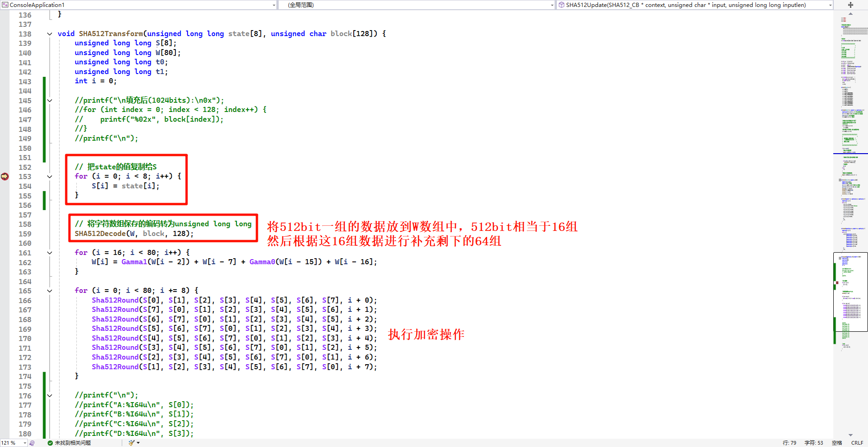The image size is (868, 447).
Task: Collapse the commented printf block at line 145
Action: [x=50, y=100]
